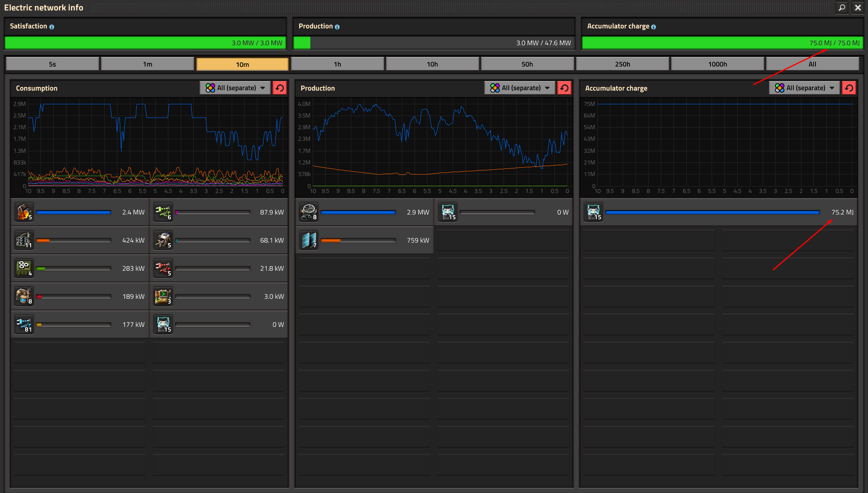Click the blue bar of the 75.2 MJ accumulator
The width and height of the screenshot is (868, 493).
pyautogui.click(x=712, y=212)
